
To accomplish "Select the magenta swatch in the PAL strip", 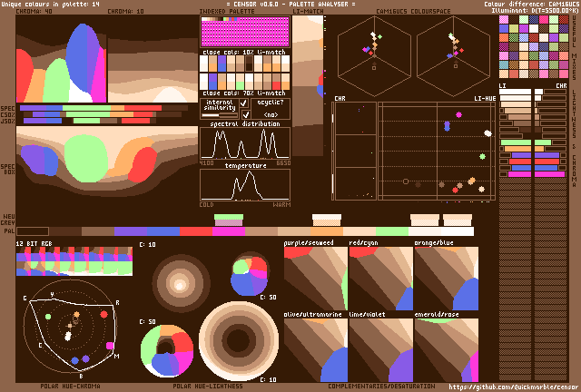I will (x=229, y=231).
